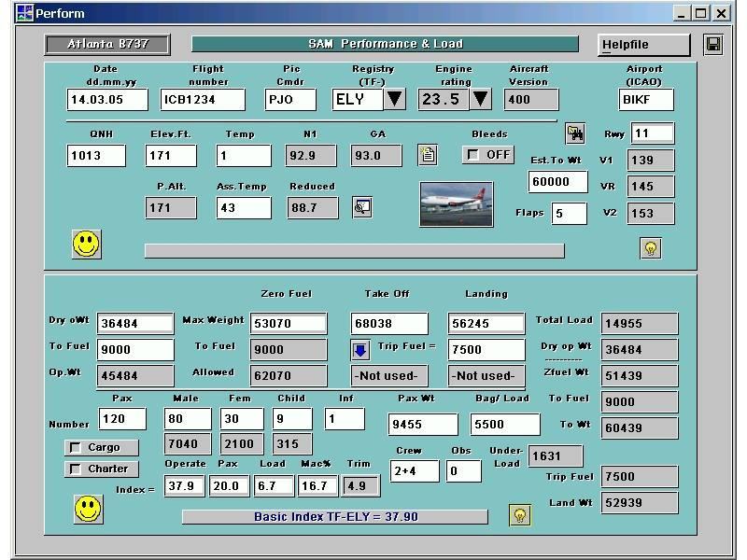
Task: Click the lower panel light bulb icon
Action: 520,515
